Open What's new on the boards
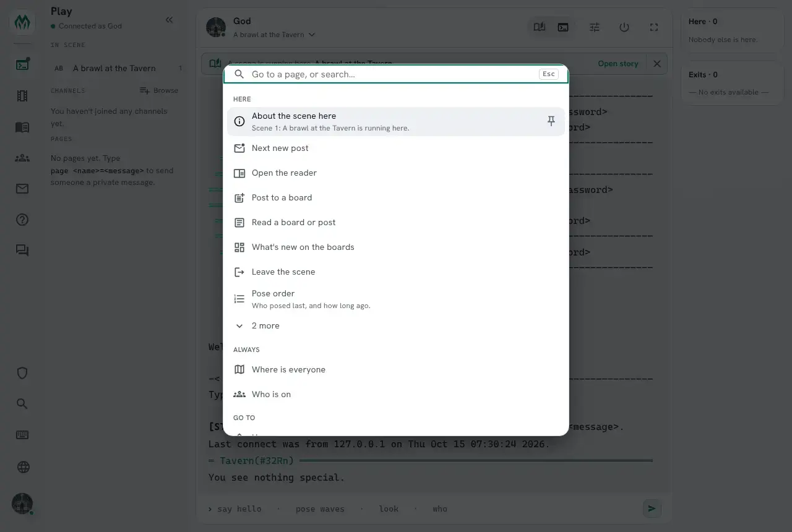Screen dimensions: 792x532 (x=395, y=247)
